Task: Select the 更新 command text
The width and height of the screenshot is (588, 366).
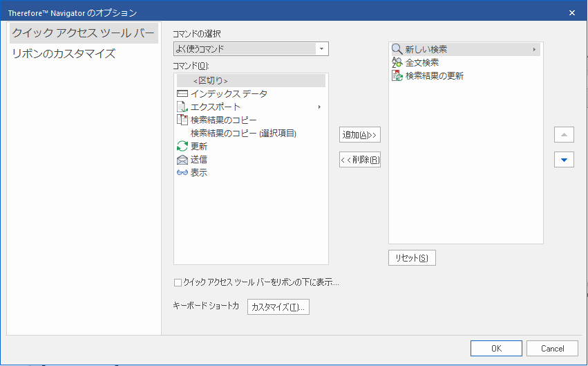Action: (x=199, y=147)
